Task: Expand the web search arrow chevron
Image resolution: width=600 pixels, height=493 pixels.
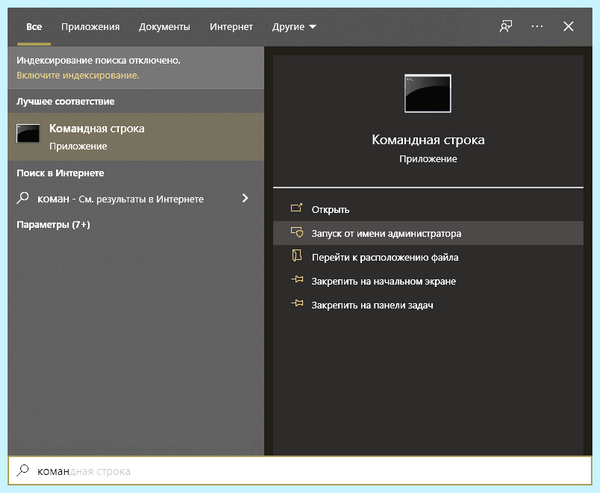Action: pos(245,198)
